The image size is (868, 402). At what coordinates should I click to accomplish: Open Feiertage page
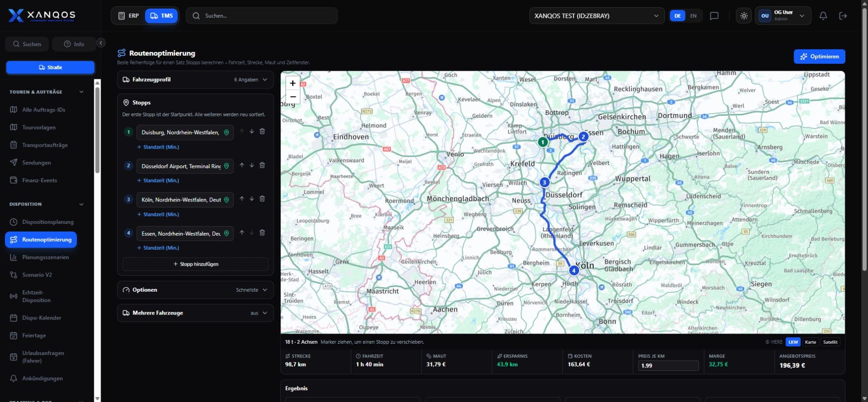34,335
